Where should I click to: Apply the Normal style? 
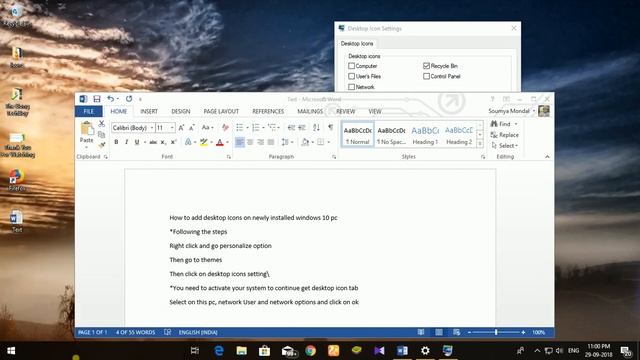(358, 135)
